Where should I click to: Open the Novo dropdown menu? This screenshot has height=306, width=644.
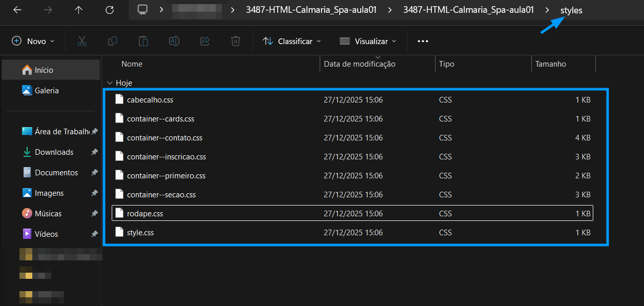(x=33, y=41)
